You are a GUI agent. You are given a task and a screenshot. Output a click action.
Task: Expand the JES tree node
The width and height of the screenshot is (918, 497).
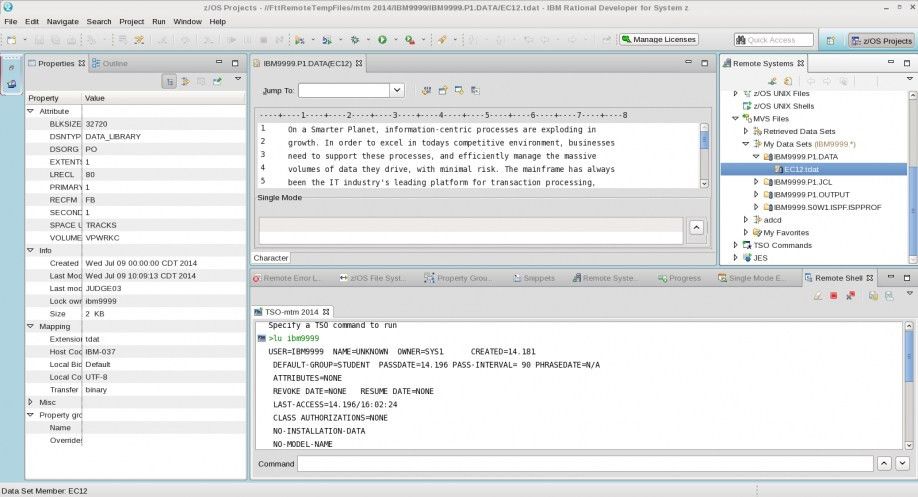[x=735, y=258]
